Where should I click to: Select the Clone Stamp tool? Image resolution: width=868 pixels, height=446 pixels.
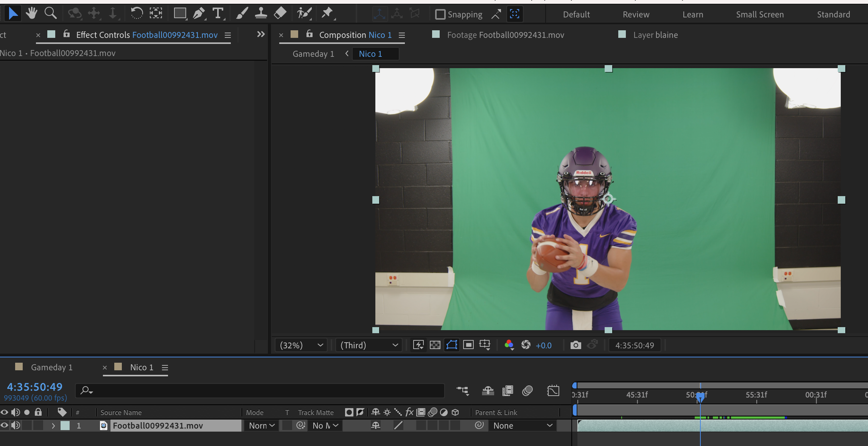[x=261, y=13]
